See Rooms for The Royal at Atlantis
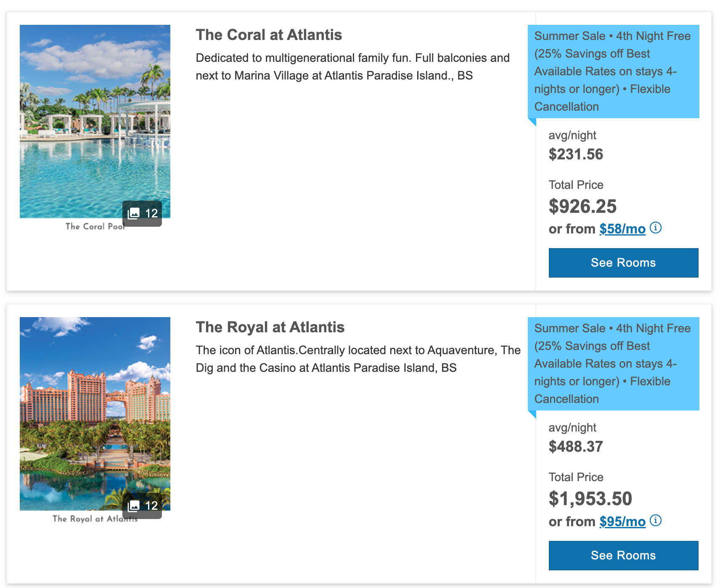The width and height of the screenshot is (720, 588). pos(623,556)
